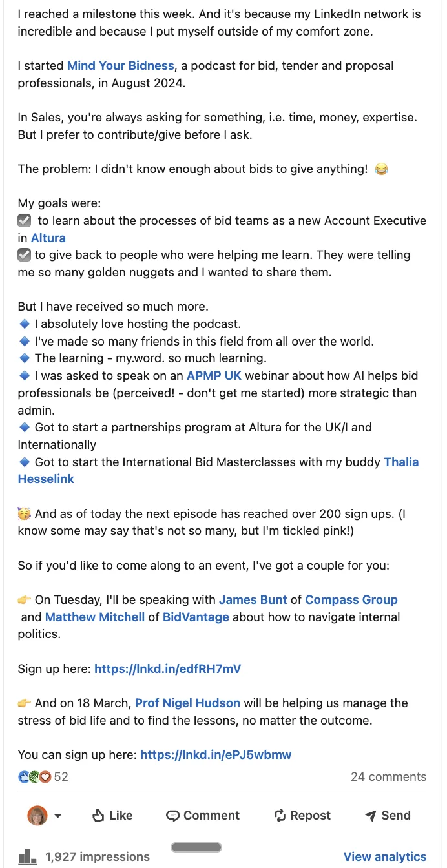
Task: Click Thalia Hesselink's profile link
Action: 401,462
